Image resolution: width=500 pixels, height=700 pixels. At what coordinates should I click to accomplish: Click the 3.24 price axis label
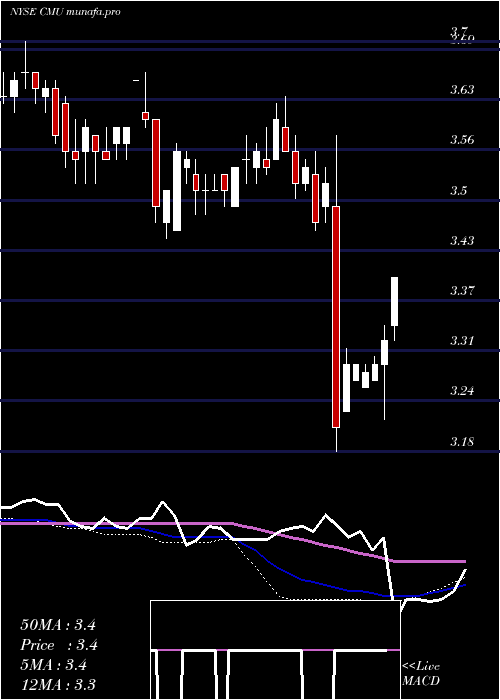click(x=462, y=391)
